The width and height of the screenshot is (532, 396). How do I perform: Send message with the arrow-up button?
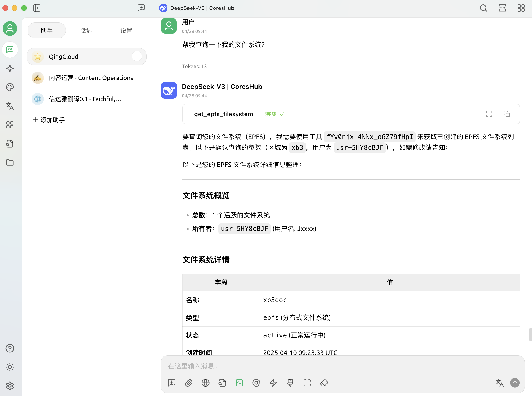515,383
